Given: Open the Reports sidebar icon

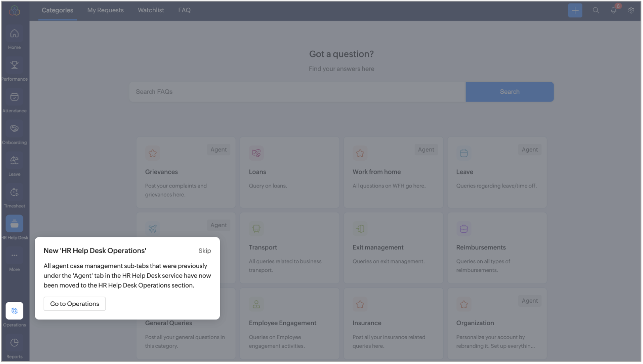Looking at the screenshot, I should click(x=14, y=343).
